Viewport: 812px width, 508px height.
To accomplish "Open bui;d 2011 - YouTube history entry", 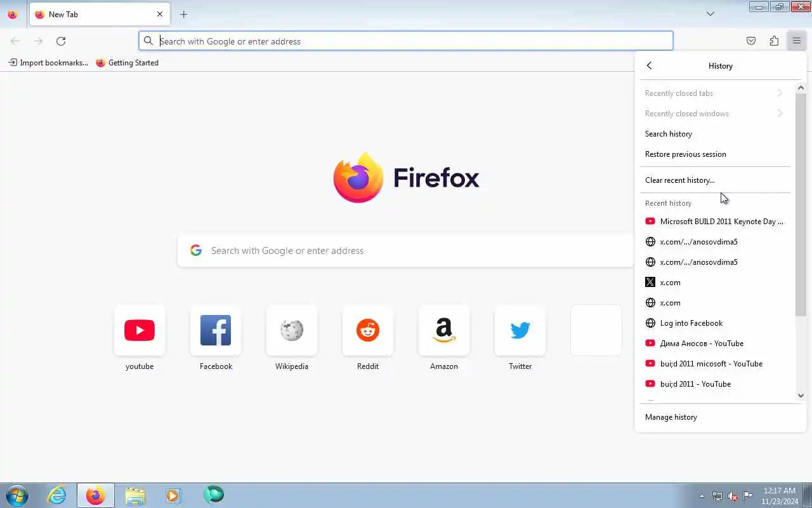I will [714, 384].
